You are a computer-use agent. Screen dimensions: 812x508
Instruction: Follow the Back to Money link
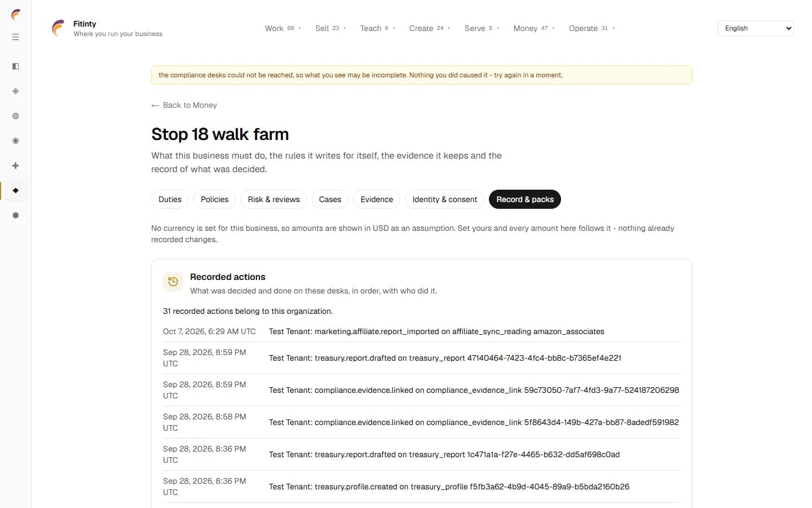tap(184, 105)
